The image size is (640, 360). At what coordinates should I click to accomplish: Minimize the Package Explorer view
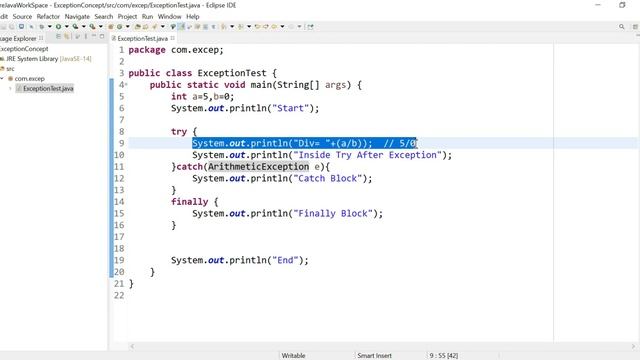coord(94,36)
